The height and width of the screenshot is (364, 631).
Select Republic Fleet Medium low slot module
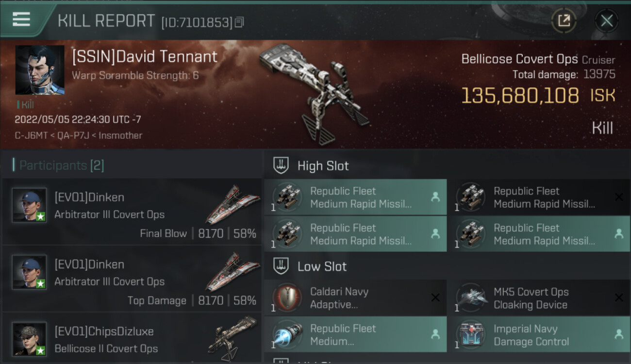355,334
